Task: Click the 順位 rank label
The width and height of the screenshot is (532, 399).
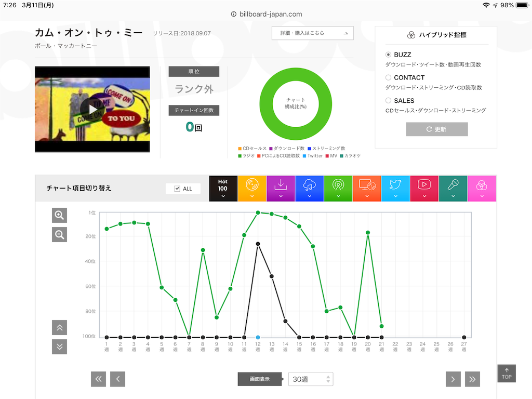Action: pyautogui.click(x=194, y=71)
